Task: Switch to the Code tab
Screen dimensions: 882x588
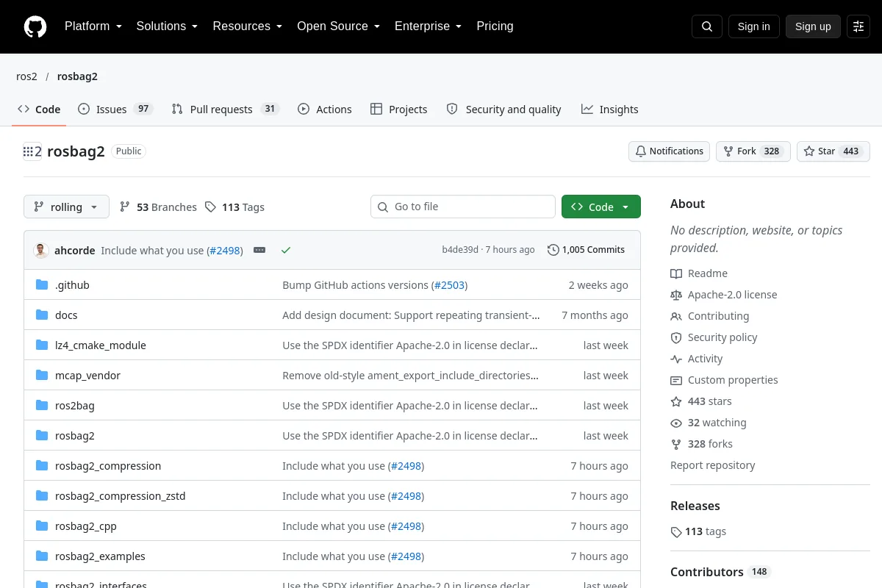Action: pyautogui.click(x=39, y=109)
